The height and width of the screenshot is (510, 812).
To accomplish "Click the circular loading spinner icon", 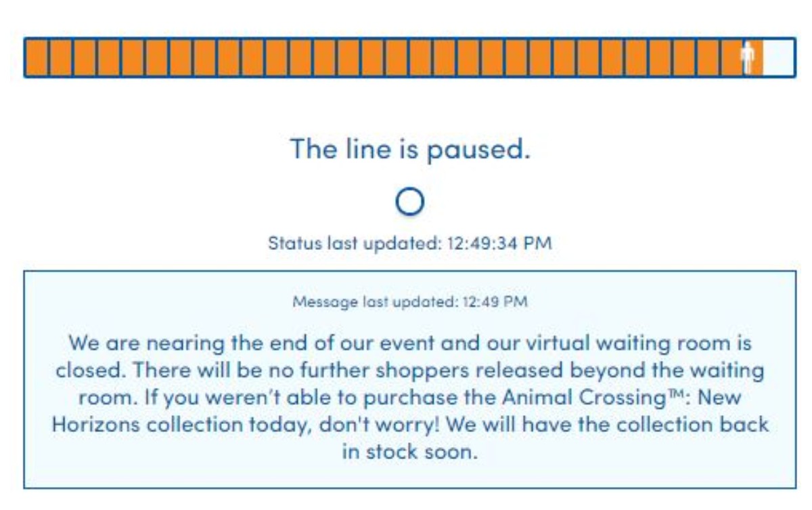I will tap(409, 202).
